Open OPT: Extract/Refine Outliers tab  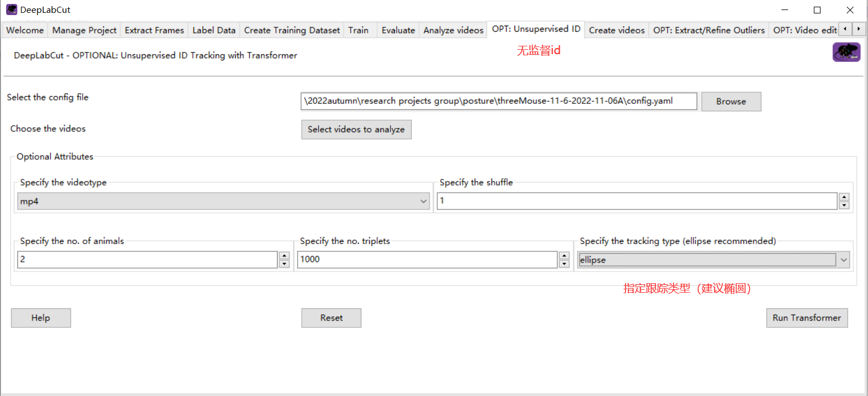[x=709, y=30]
